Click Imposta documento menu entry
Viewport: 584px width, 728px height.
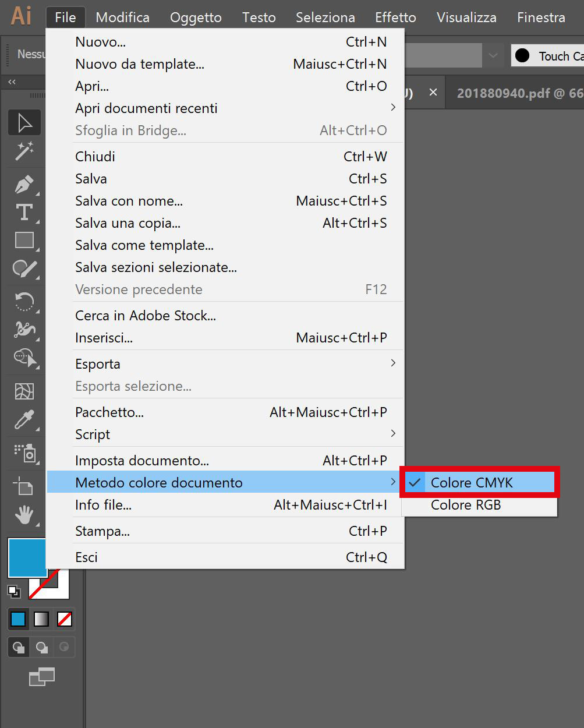click(x=142, y=461)
